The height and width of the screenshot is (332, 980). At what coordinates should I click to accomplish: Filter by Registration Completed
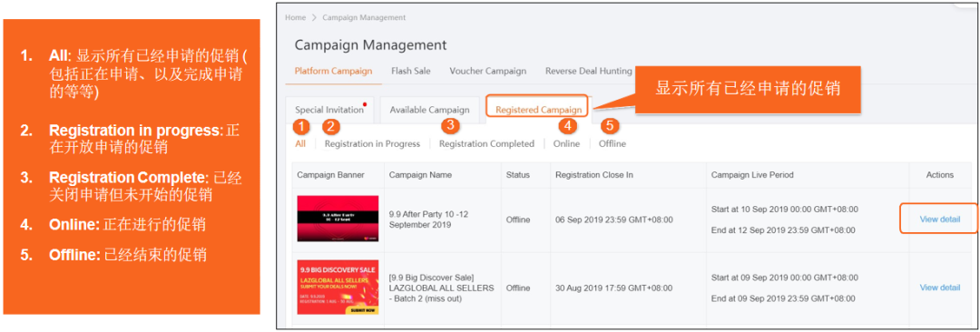486,144
